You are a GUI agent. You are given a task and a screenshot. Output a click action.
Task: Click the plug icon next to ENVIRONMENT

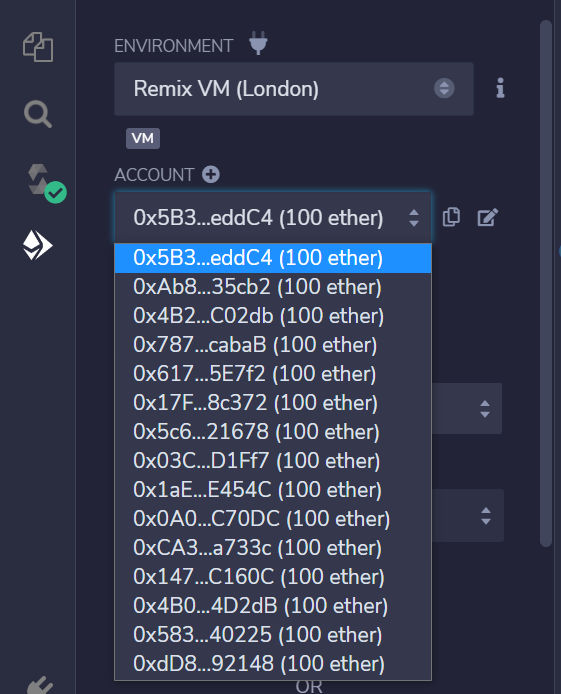coord(258,43)
